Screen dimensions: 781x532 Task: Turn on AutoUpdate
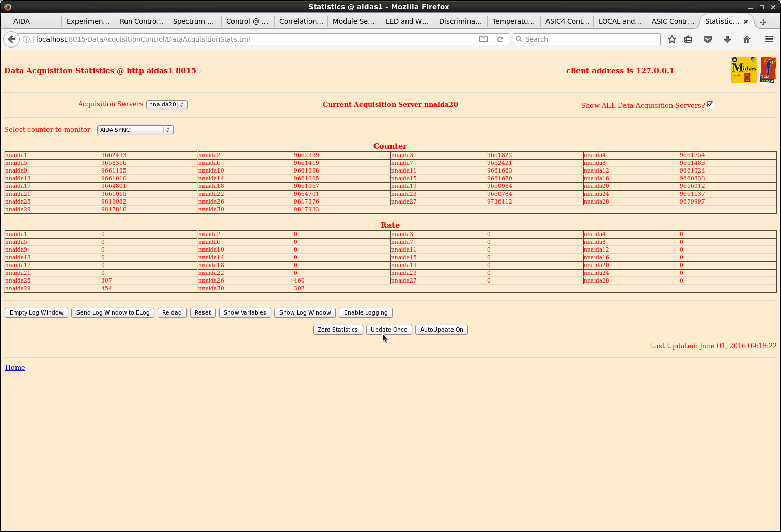coord(441,330)
